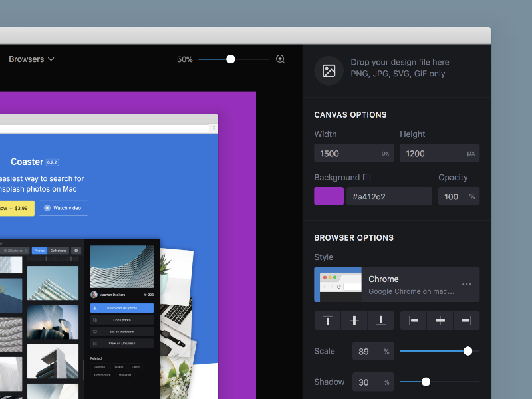Select the align left horizontal position icon
The image size is (532, 399).
tap(413, 320)
